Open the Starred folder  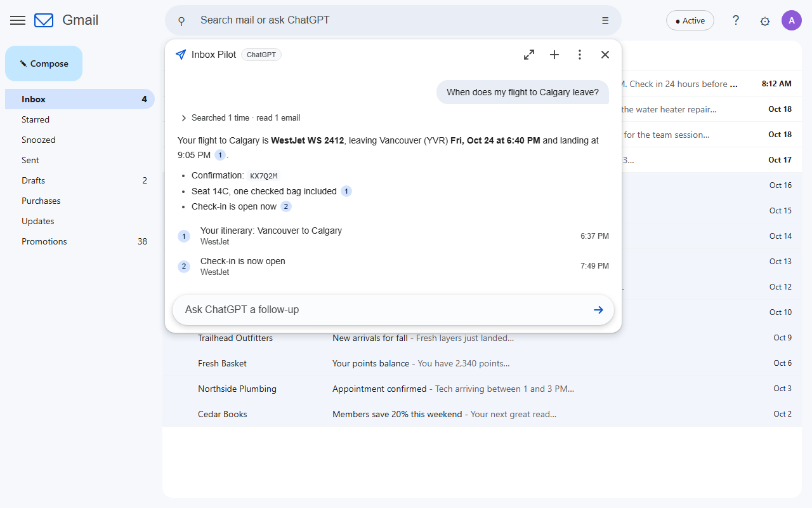pyautogui.click(x=80, y=119)
